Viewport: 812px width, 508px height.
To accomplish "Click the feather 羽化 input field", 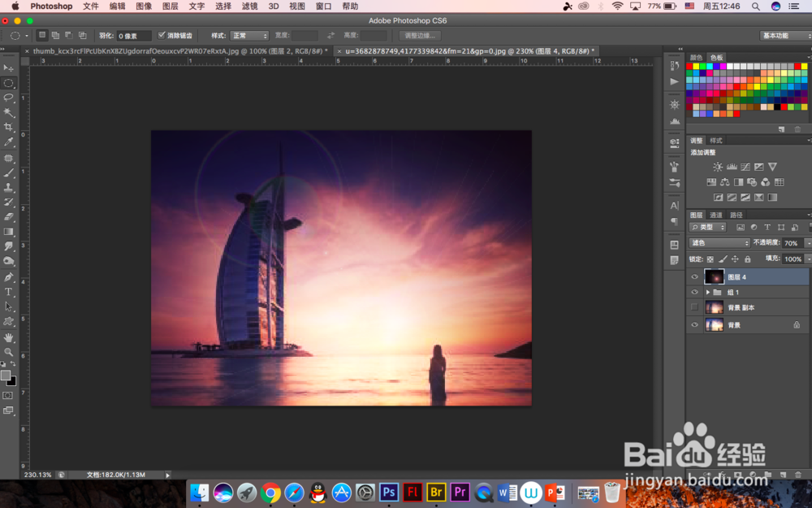I will pyautogui.click(x=134, y=36).
